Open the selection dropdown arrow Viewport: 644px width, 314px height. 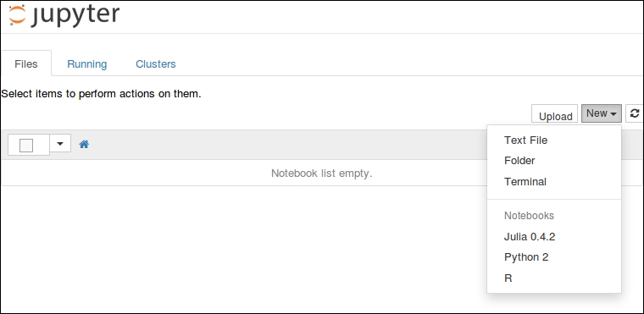point(60,144)
